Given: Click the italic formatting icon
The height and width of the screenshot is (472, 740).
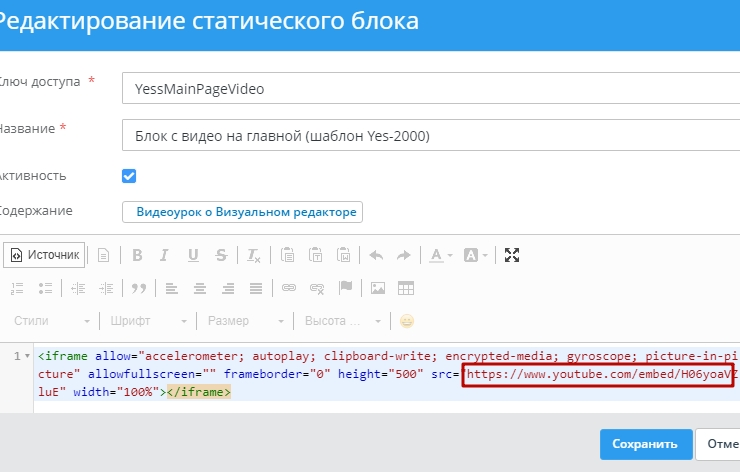Looking at the screenshot, I should 165,255.
